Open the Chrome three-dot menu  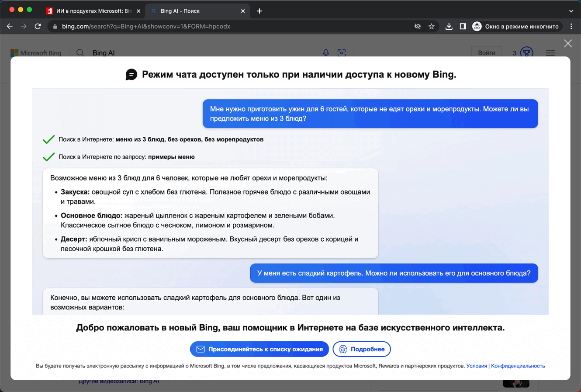pos(571,26)
